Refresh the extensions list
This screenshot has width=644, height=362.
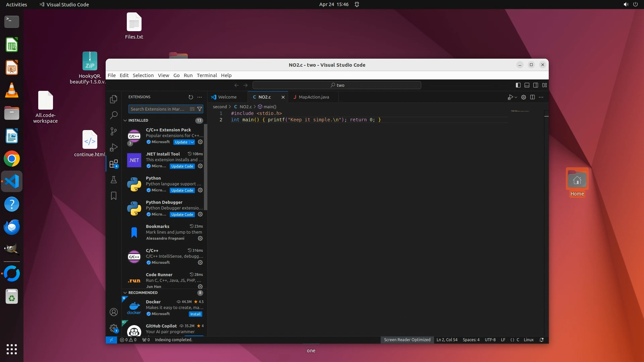click(x=191, y=97)
